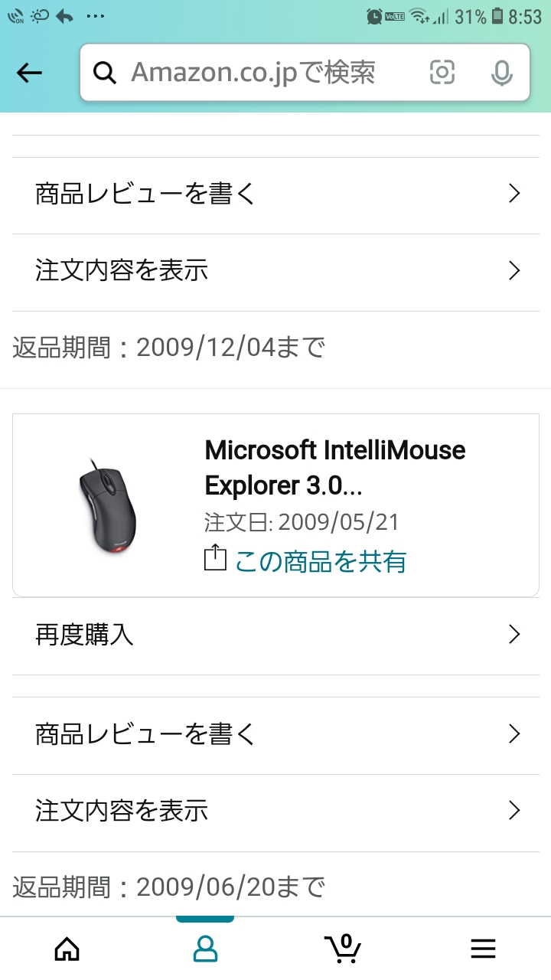Start a voice search with the microphone icon
The height and width of the screenshot is (980, 551).
pyautogui.click(x=501, y=73)
